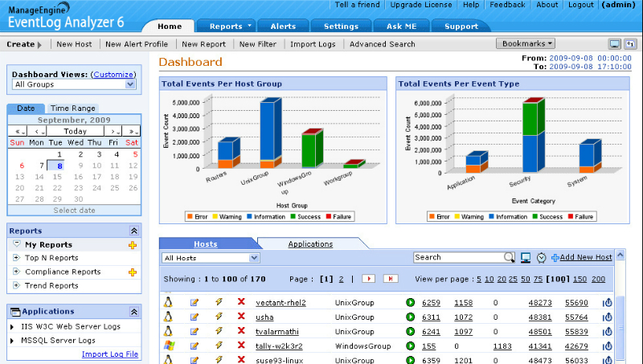Click the Add New Host link
The height and width of the screenshot is (364, 643).
point(585,257)
